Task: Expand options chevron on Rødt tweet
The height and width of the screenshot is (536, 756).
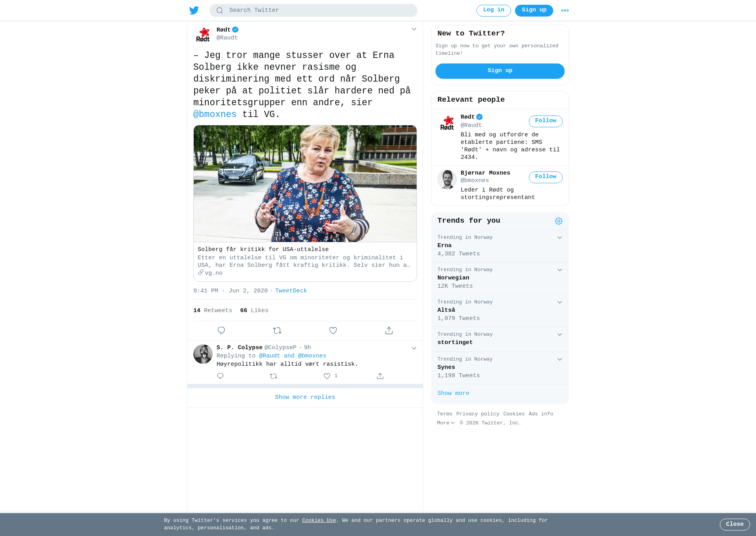Action: tap(414, 29)
